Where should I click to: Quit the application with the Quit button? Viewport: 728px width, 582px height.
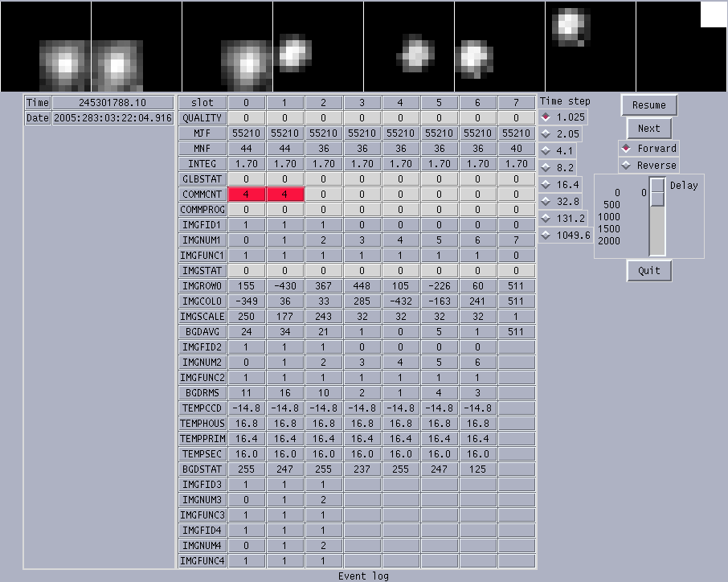point(648,270)
